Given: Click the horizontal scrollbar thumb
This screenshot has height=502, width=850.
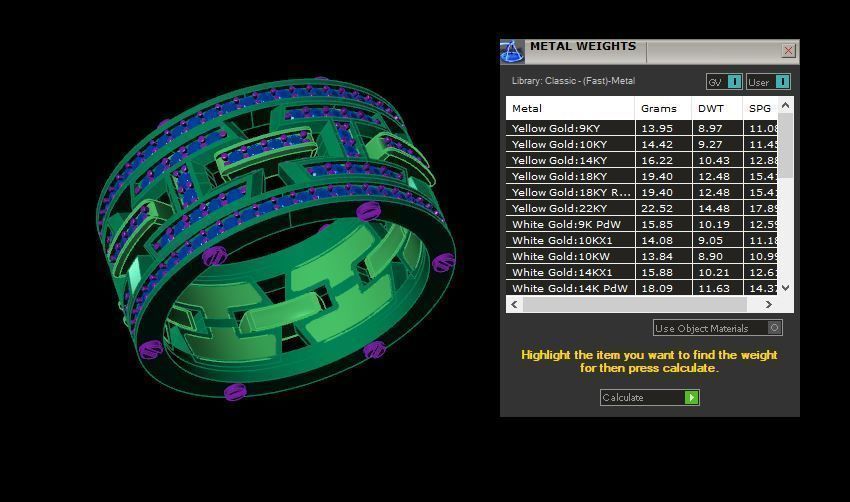Looking at the screenshot, I should [635, 305].
